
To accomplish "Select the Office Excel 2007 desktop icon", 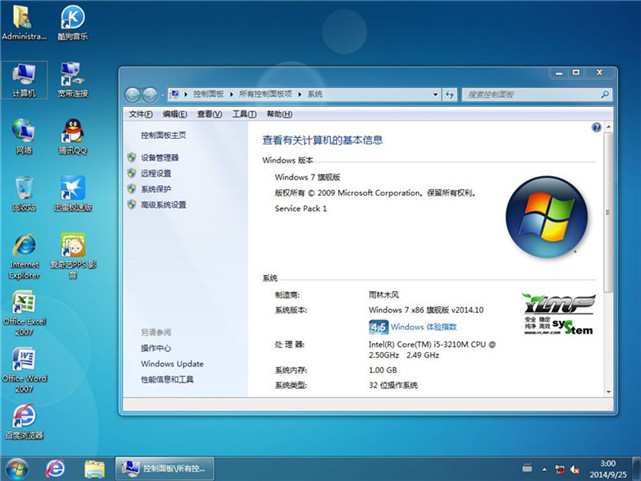I will point(23,308).
